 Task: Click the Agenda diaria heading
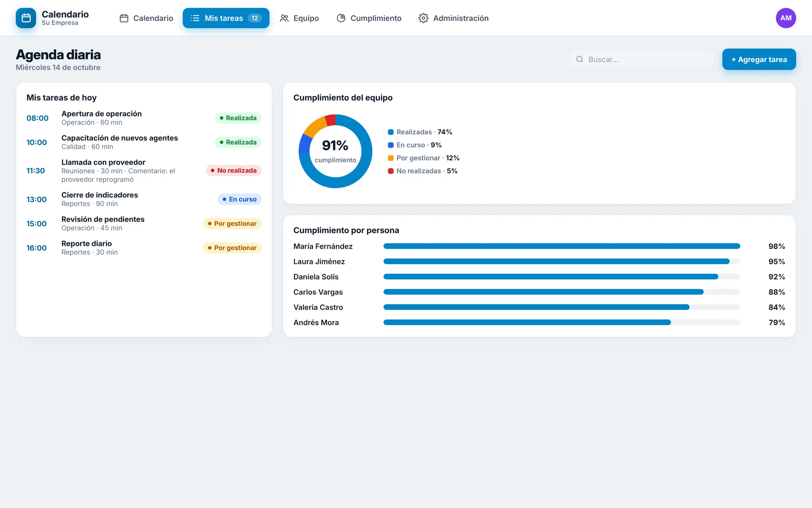58,55
